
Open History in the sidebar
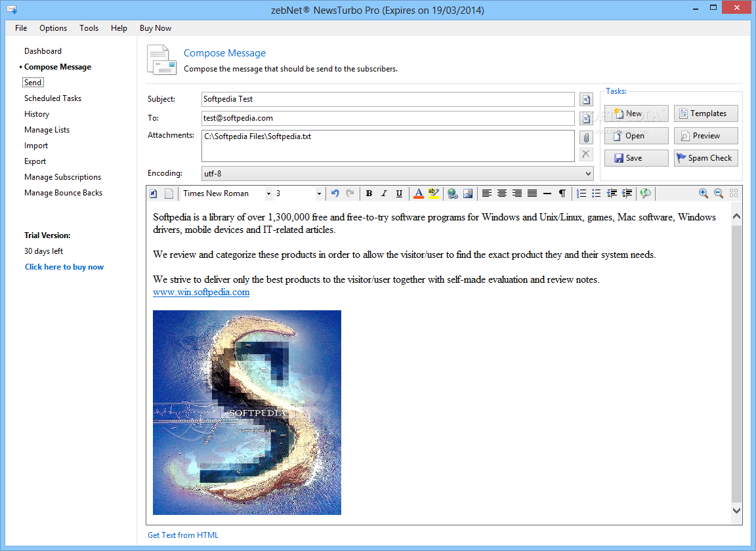click(x=37, y=114)
